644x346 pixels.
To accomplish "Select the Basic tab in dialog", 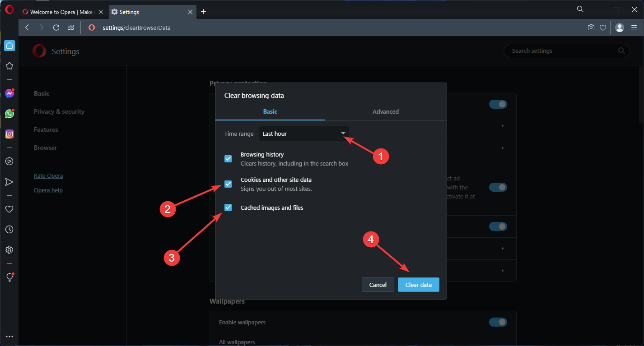I will tap(270, 111).
